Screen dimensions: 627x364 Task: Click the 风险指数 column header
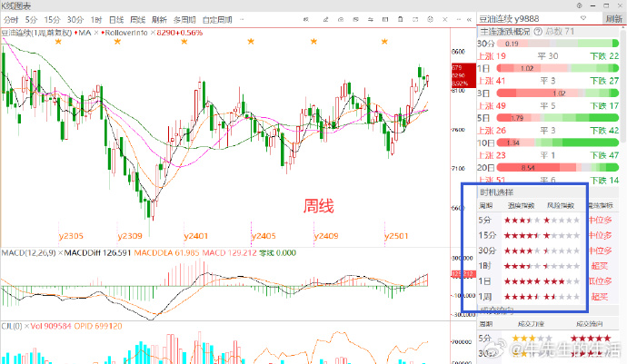click(x=561, y=205)
